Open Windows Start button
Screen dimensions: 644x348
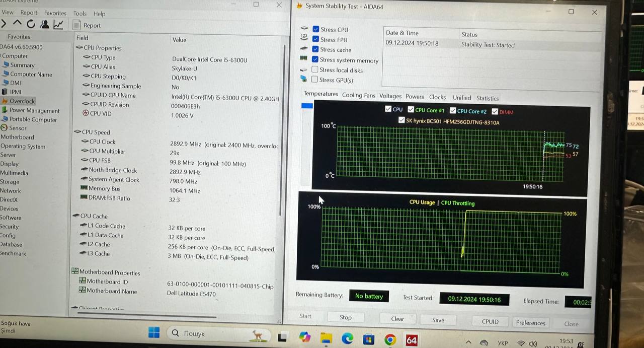(154, 333)
